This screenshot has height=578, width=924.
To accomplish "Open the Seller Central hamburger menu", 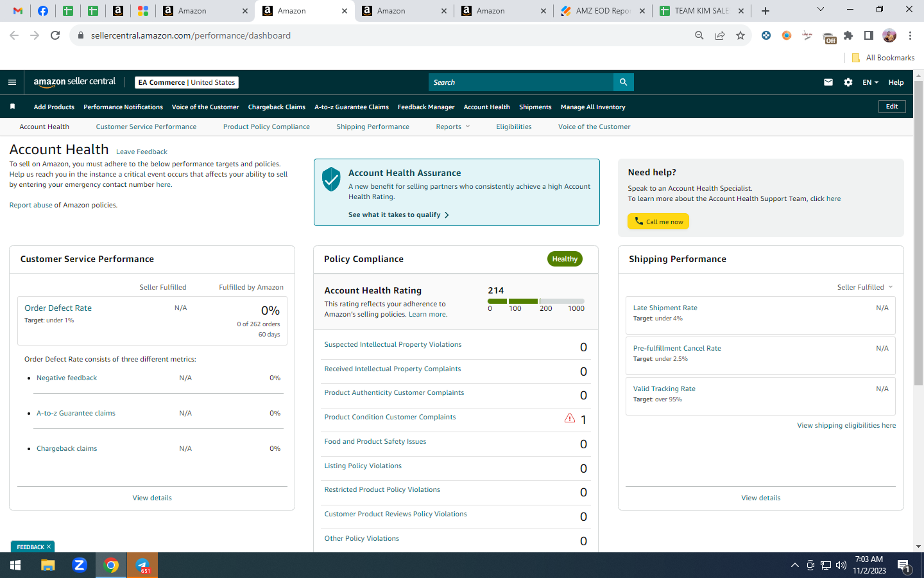I will pyautogui.click(x=12, y=82).
